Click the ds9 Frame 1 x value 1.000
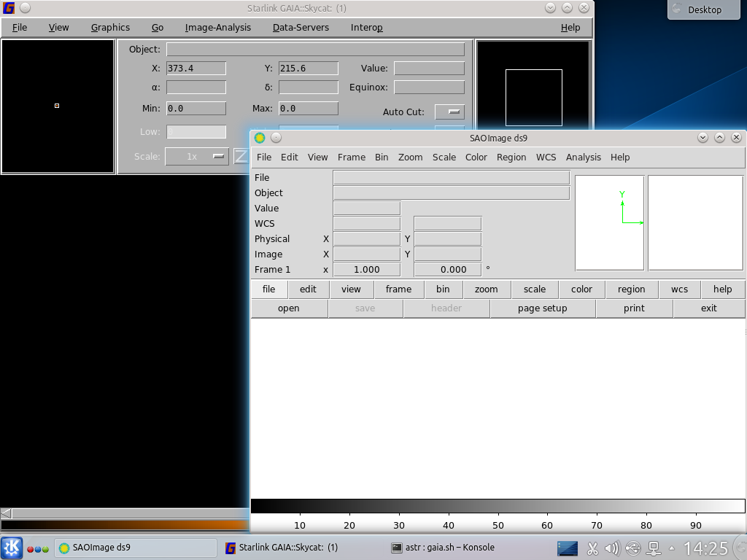 click(x=366, y=270)
